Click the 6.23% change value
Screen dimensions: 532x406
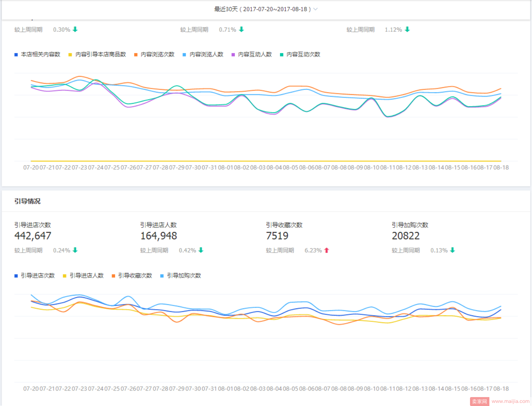pyautogui.click(x=313, y=250)
